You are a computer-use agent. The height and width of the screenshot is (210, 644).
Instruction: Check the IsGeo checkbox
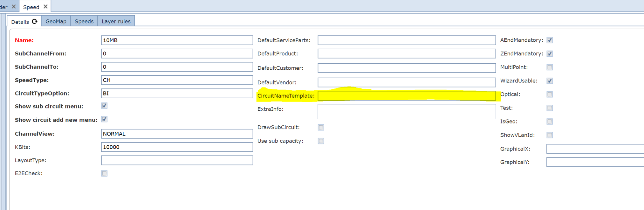(550, 122)
